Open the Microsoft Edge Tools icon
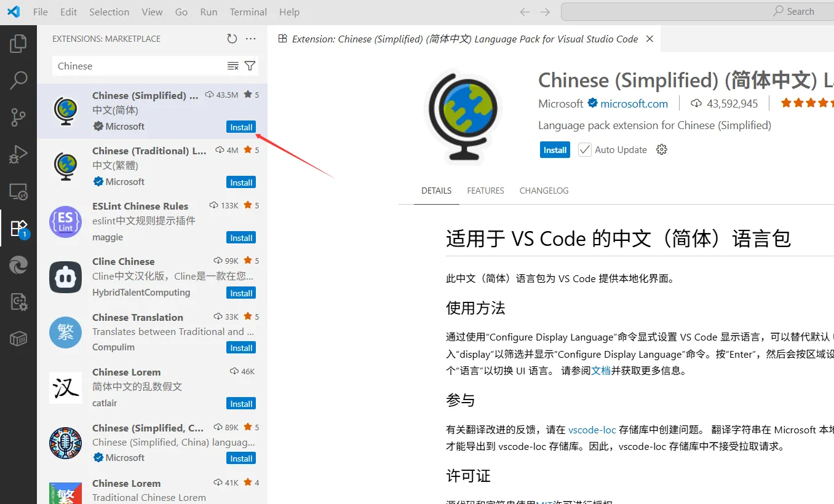The height and width of the screenshot is (504, 834). pos(18,265)
